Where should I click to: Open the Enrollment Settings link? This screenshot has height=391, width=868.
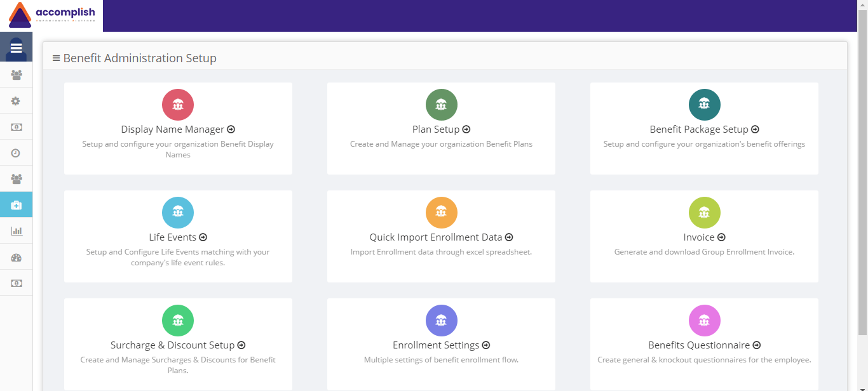click(x=441, y=345)
